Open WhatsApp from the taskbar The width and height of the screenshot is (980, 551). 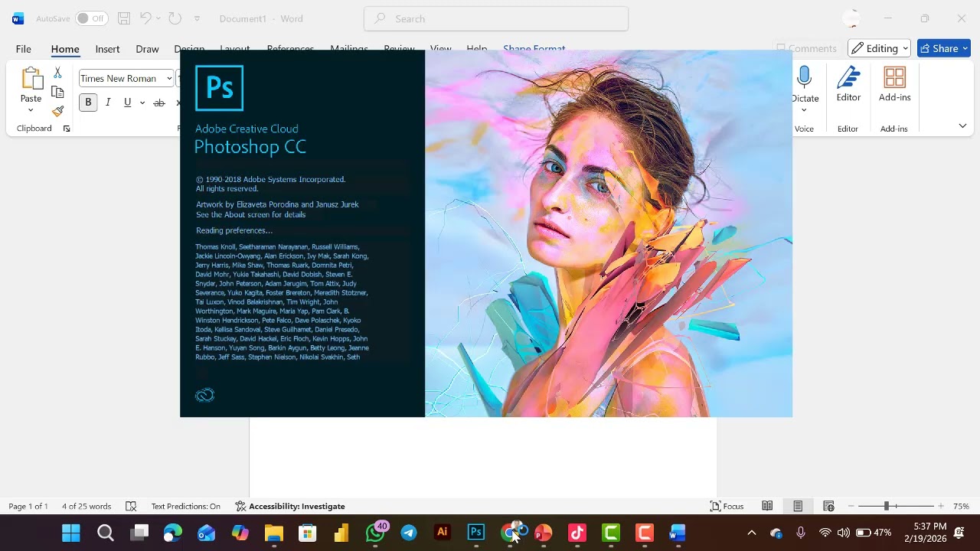[375, 532]
